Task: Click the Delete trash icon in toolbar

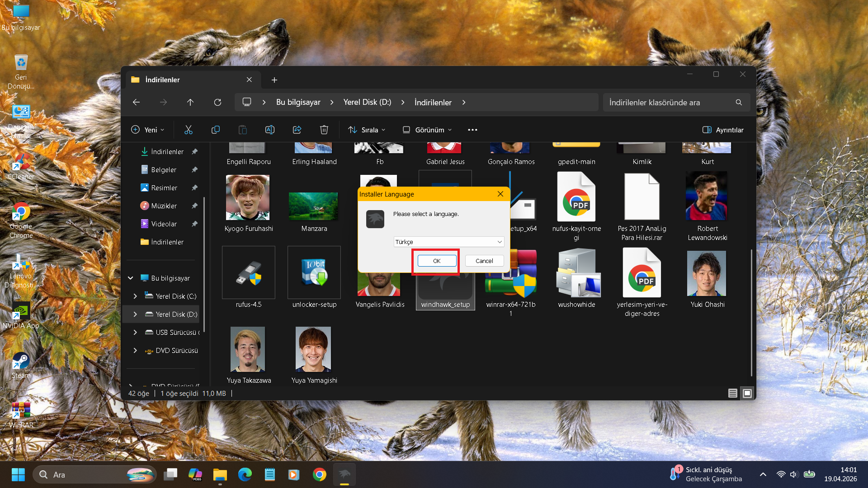Action: tap(324, 130)
